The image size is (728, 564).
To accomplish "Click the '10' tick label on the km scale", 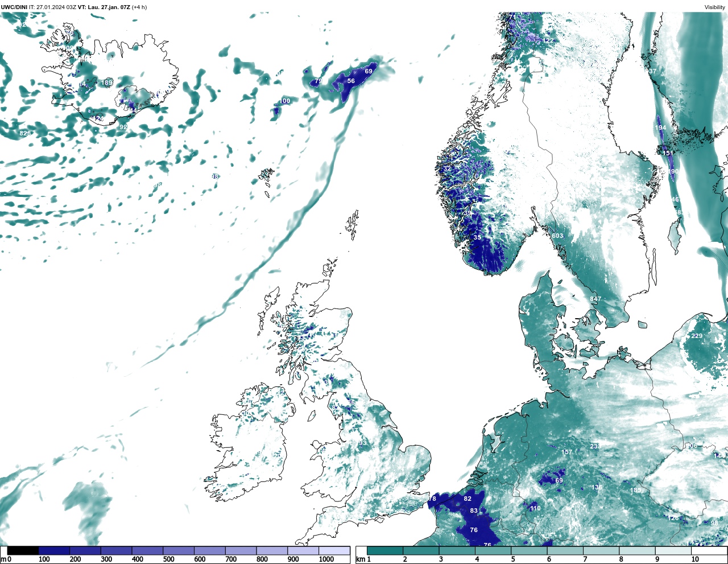I will pos(695,559).
